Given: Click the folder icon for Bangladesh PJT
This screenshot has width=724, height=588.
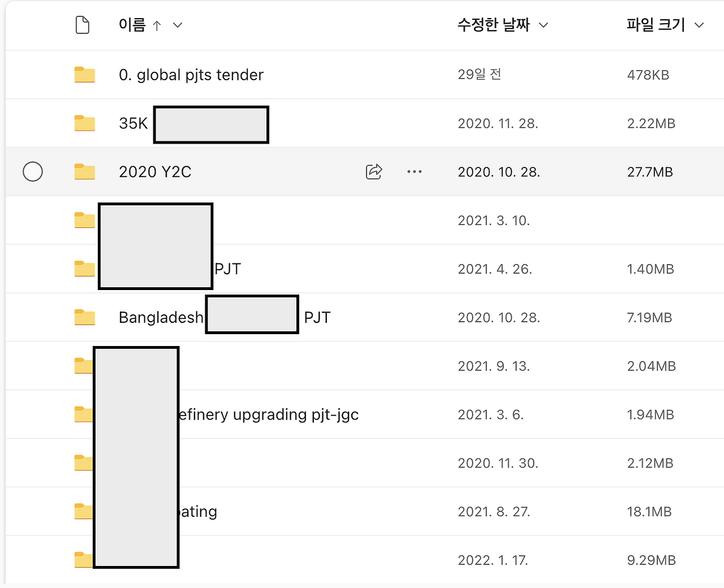Looking at the screenshot, I should [x=84, y=317].
